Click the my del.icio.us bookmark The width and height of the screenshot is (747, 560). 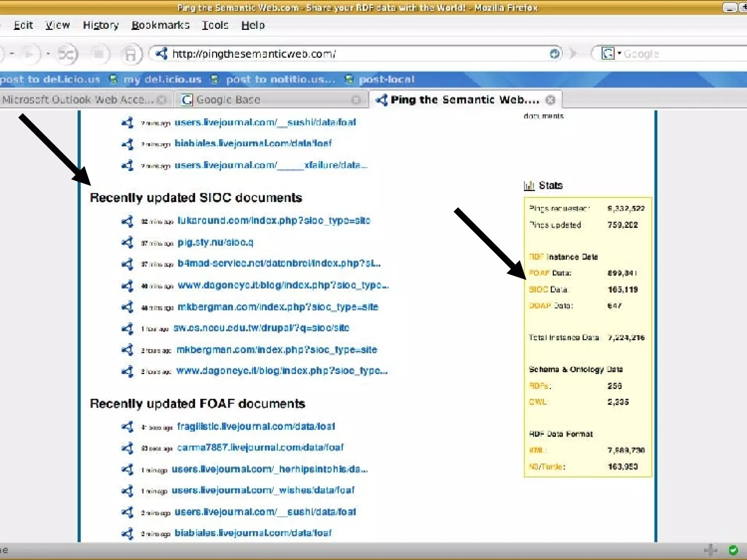(x=162, y=79)
